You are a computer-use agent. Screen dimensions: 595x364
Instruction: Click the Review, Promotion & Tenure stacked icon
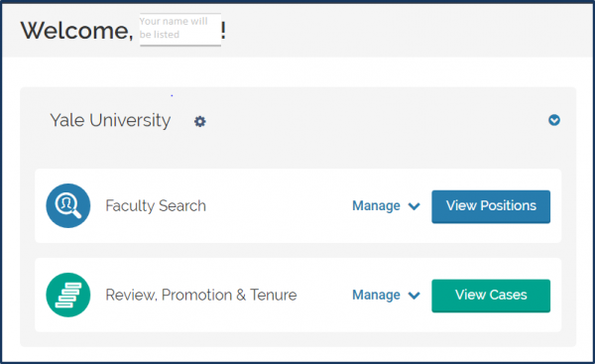tap(68, 295)
